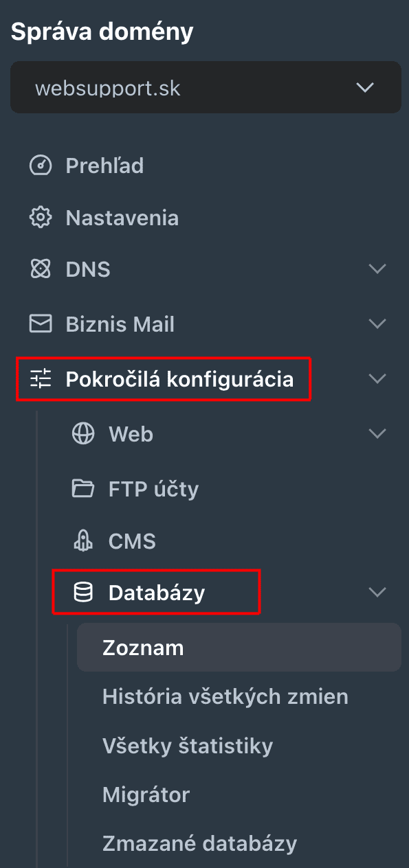Image resolution: width=409 pixels, height=868 pixels.
Task: Collapse the Pokročilá konfigurácia chevron
Action: tap(377, 378)
